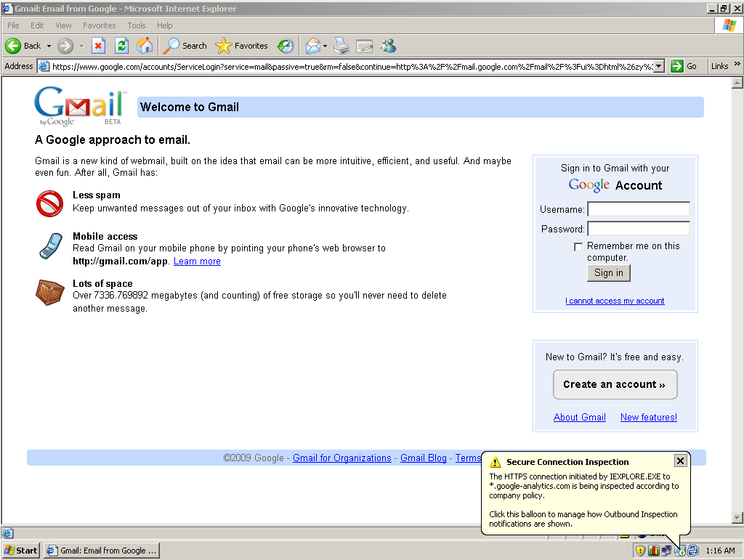This screenshot has width=744, height=560.
Task: Click the network computers tray icon
Action: (667, 551)
